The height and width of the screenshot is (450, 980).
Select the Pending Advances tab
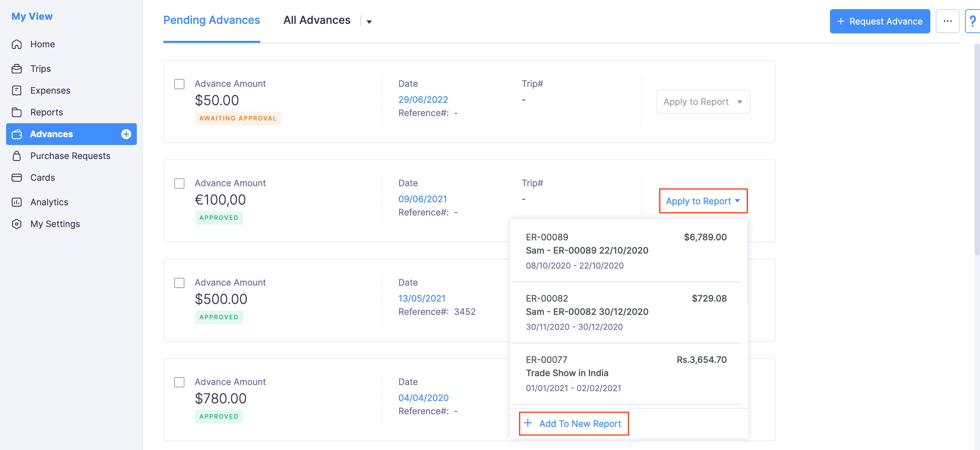pyautogui.click(x=212, y=20)
